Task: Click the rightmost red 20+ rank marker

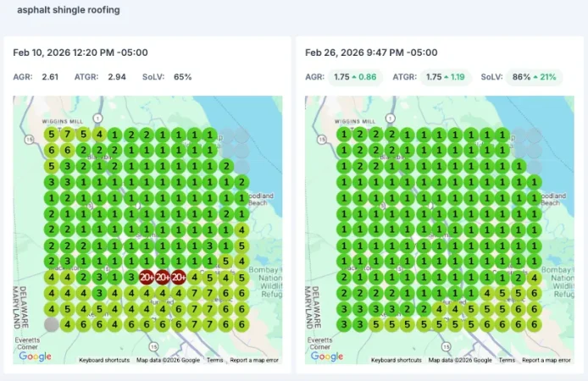Action: [x=179, y=277]
